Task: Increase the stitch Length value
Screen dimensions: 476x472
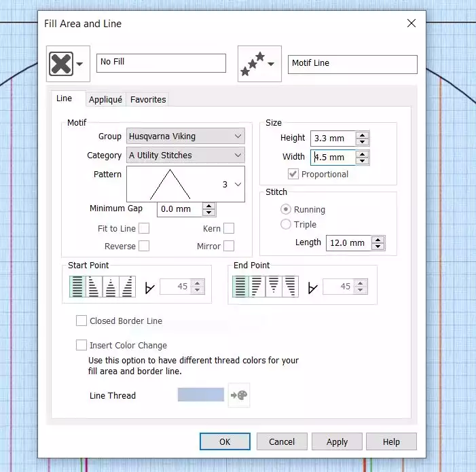Action: click(x=378, y=240)
